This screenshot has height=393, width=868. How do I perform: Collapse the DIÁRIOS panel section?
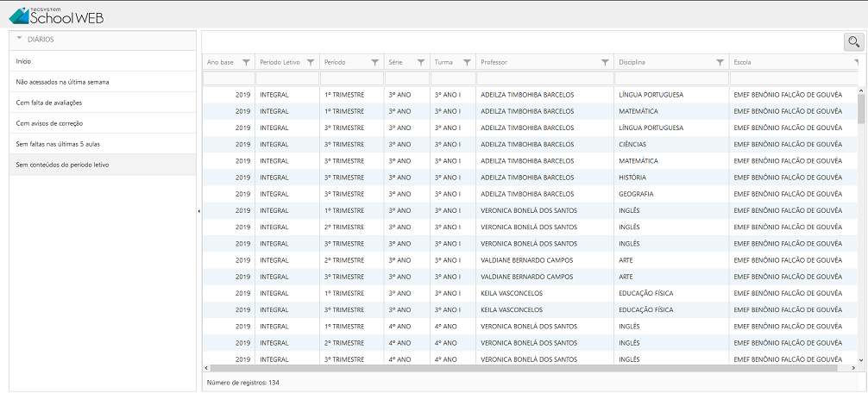19,40
